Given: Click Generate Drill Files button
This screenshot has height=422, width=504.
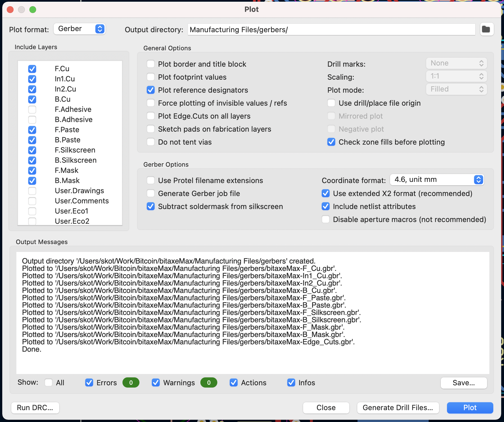Looking at the screenshot, I should [x=398, y=408].
